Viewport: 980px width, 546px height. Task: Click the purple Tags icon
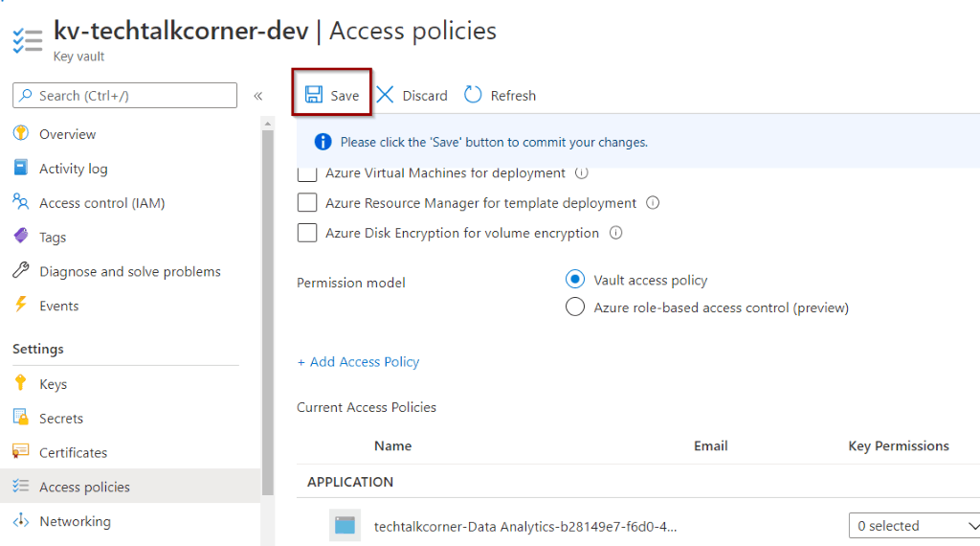point(21,236)
